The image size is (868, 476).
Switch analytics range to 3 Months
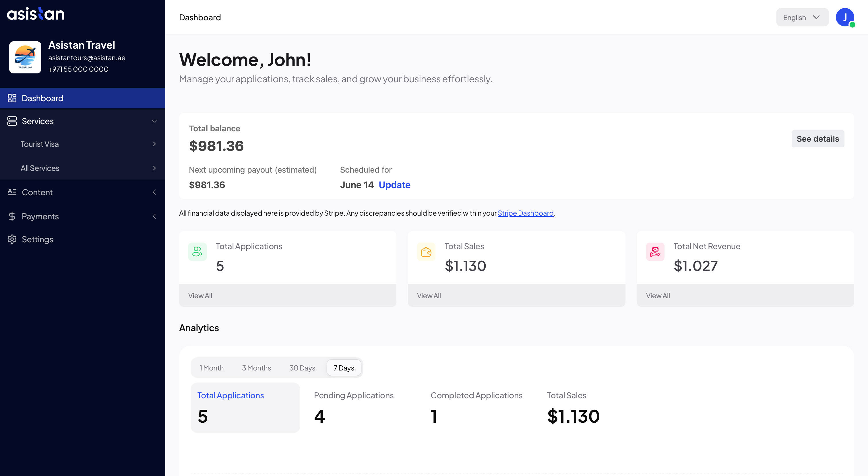point(256,368)
